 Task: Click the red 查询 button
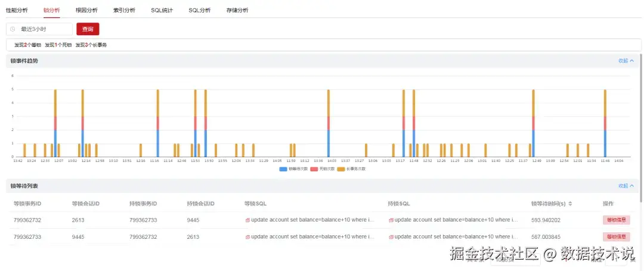point(88,29)
